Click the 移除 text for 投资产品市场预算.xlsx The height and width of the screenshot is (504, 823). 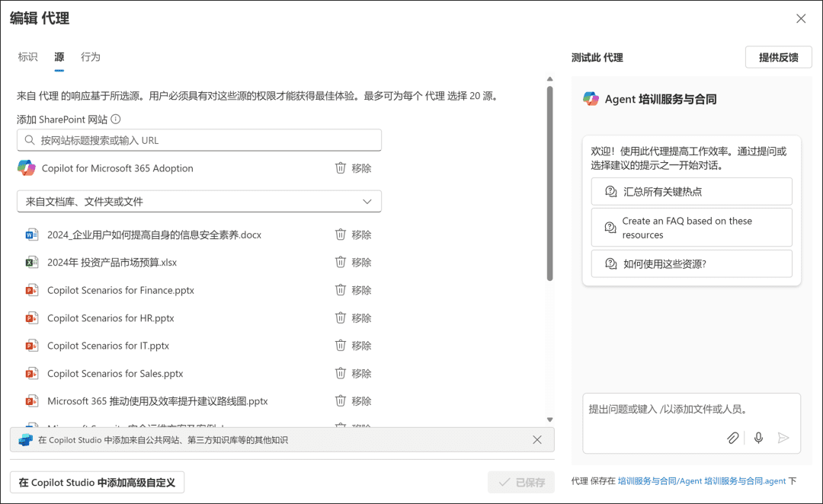(362, 262)
